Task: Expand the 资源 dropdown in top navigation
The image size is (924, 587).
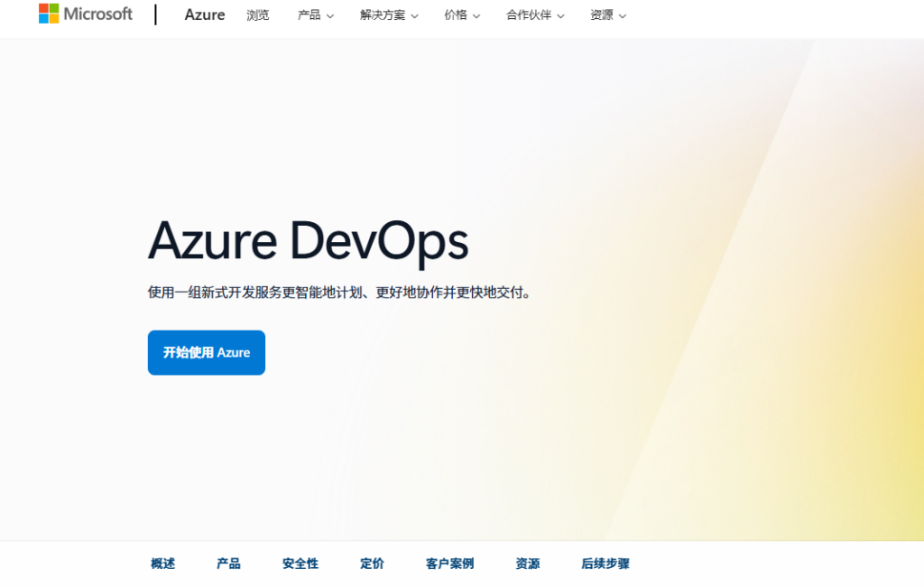Action: tap(608, 15)
